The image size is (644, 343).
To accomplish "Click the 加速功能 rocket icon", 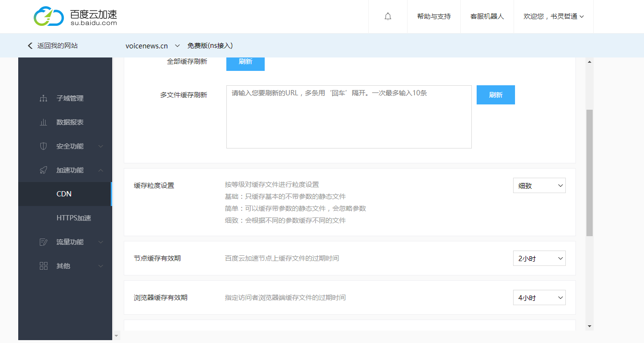I will click(43, 170).
